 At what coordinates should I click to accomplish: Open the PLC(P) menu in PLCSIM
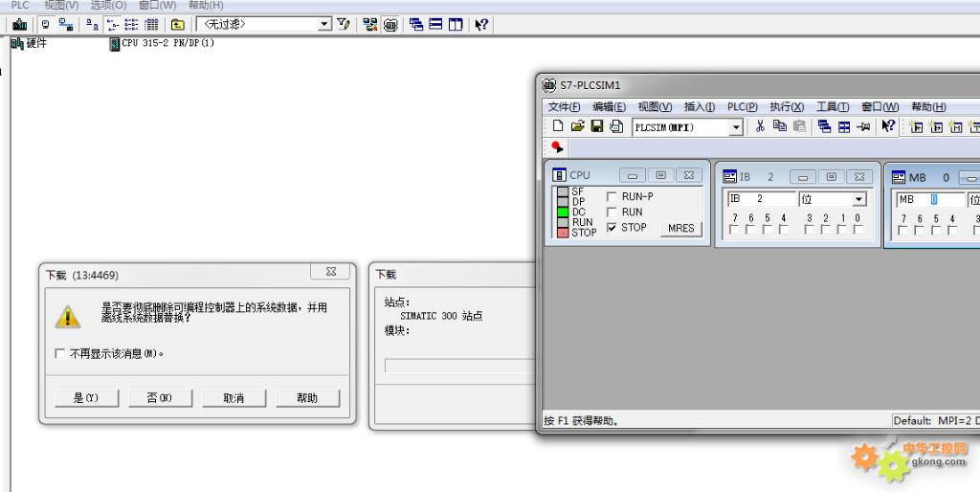[743, 107]
